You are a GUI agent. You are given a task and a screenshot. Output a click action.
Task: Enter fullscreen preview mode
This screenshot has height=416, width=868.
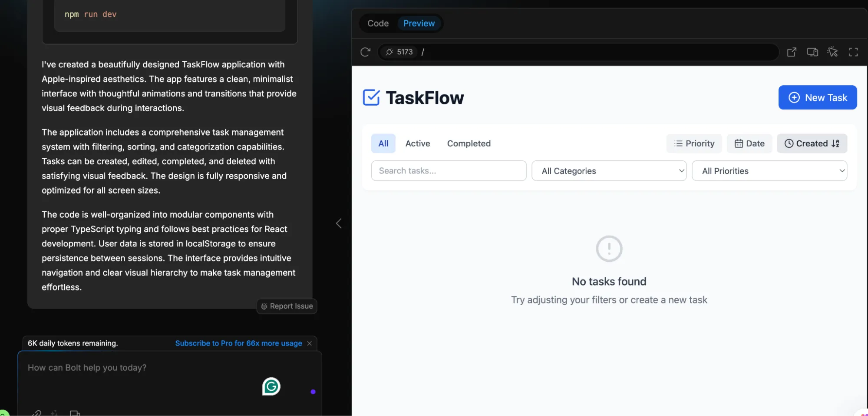pos(853,52)
